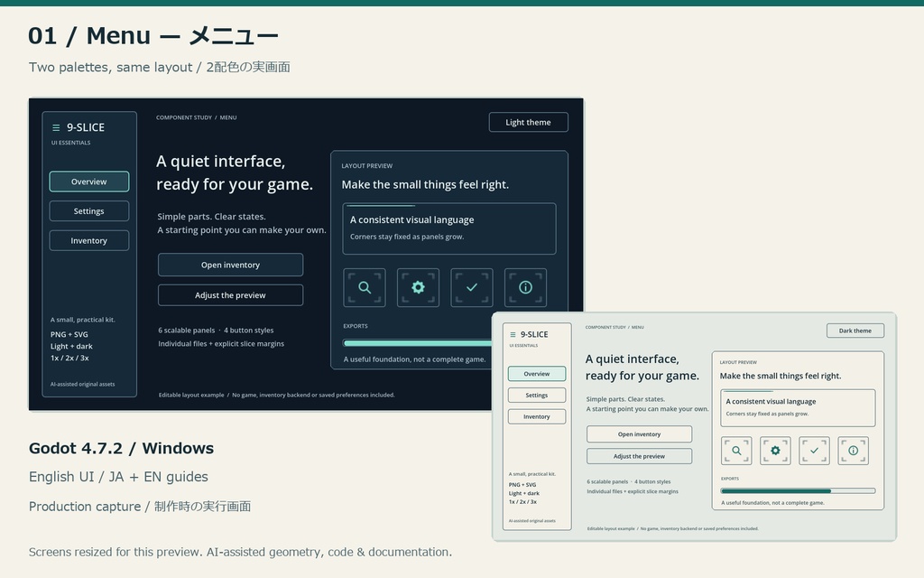924x578 pixels.
Task: Click '9-SLICE' title in light sidebar
Action: (x=534, y=334)
